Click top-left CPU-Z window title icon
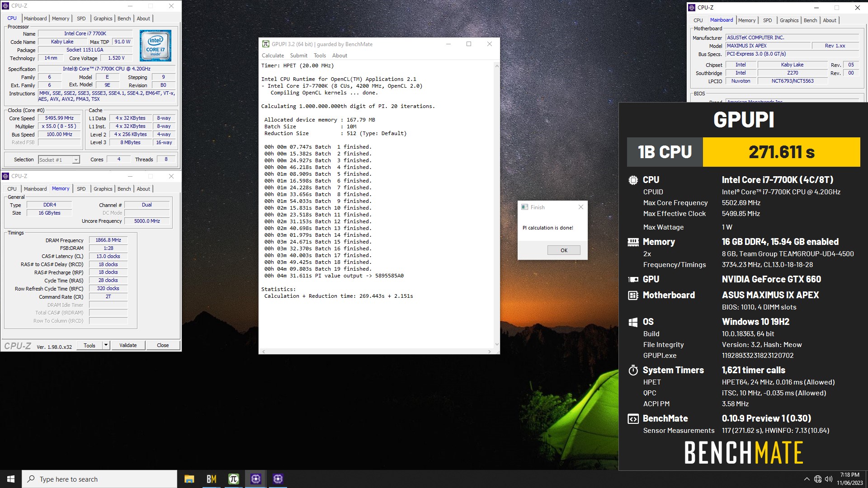Image resolution: width=868 pixels, height=488 pixels. tap(6, 6)
